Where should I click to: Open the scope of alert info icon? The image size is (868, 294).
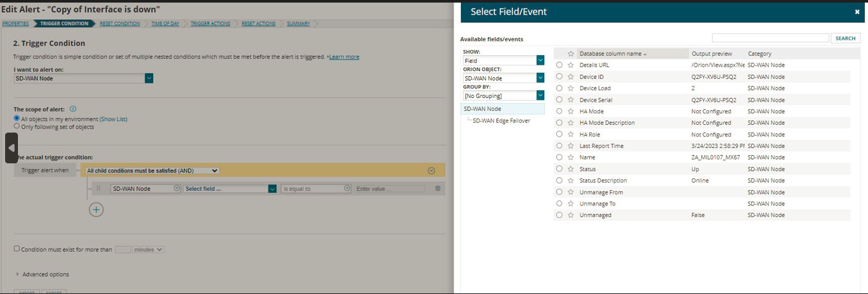click(x=72, y=109)
